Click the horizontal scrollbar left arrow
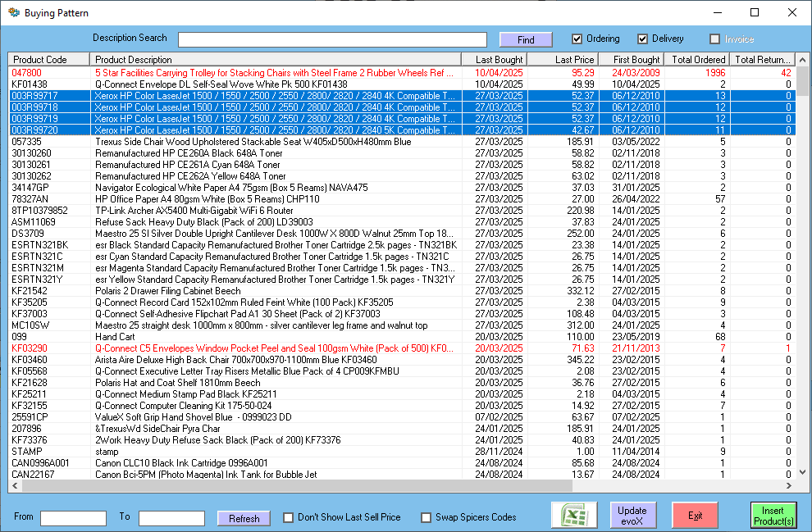Image resolution: width=812 pixels, height=532 pixels. [15, 485]
